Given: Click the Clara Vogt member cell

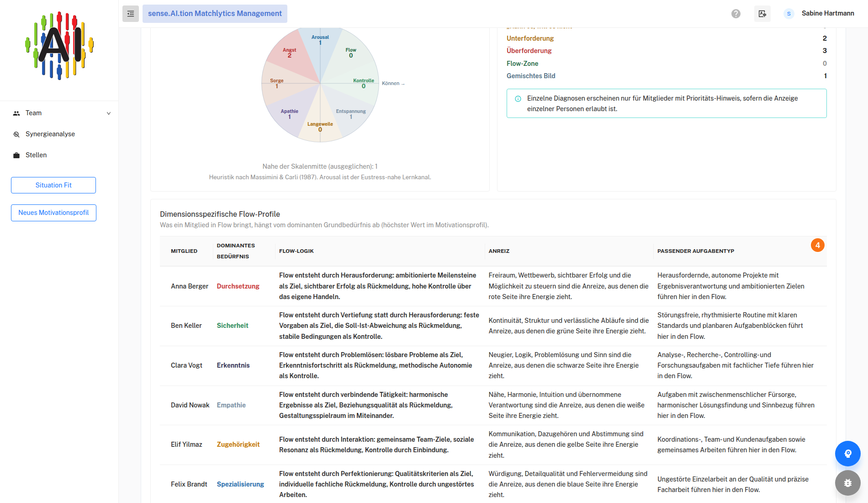Looking at the screenshot, I should tap(186, 365).
